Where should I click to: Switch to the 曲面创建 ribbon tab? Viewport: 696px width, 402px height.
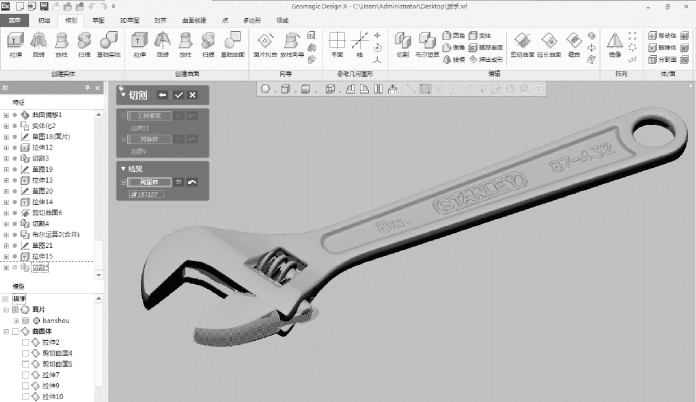pos(194,20)
